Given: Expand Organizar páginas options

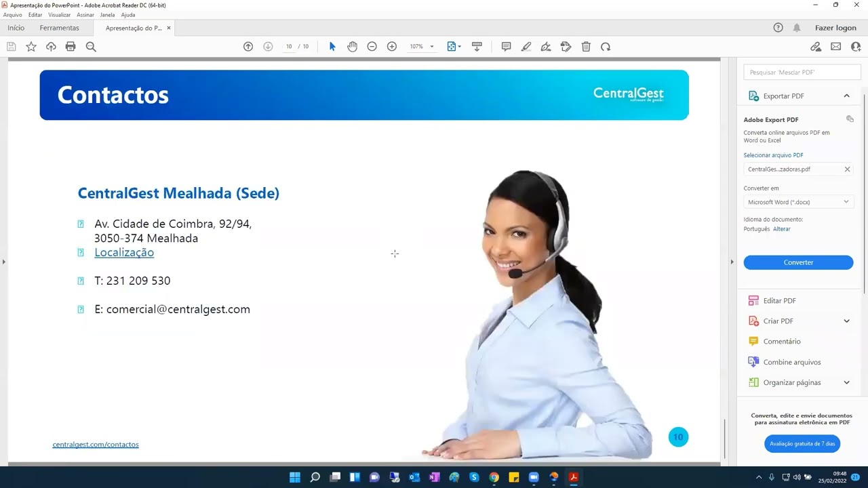Looking at the screenshot, I should pos(846,383).
